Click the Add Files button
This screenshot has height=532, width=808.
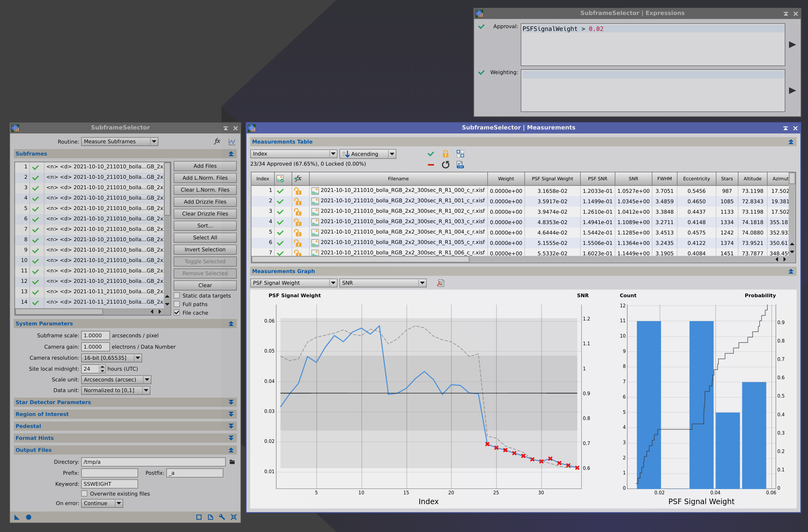[205, 166]
